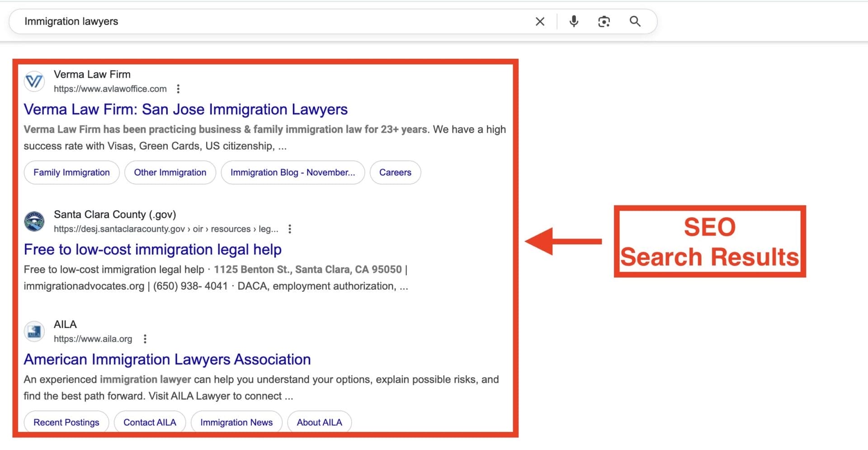Open the Verma Law Firm result link
The width and height of the screenshot is (868, 450).
pos(186,109)
